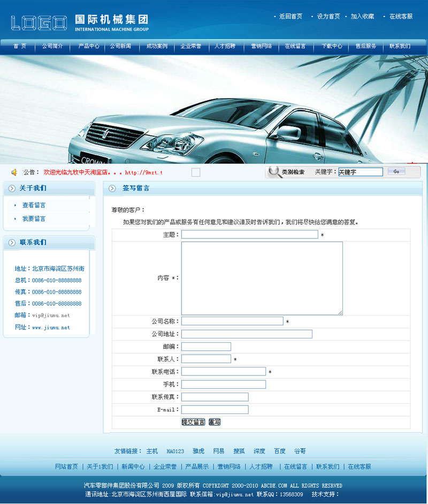Open 首页 in the top navigation bar
The width and height of the screenshot is (428, 504).
(20, 46)
